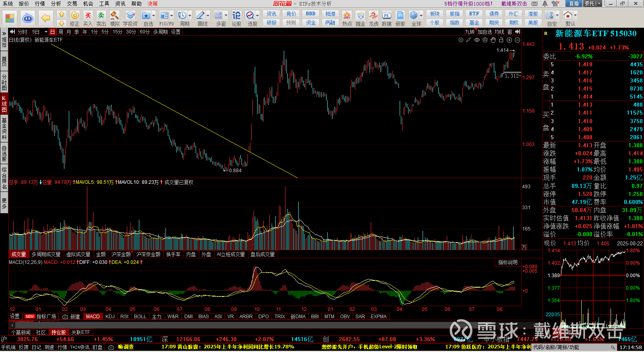The image size is (644, 352).
Task: Toggle the chart eye visibility icon
Action: coord(477,40)
